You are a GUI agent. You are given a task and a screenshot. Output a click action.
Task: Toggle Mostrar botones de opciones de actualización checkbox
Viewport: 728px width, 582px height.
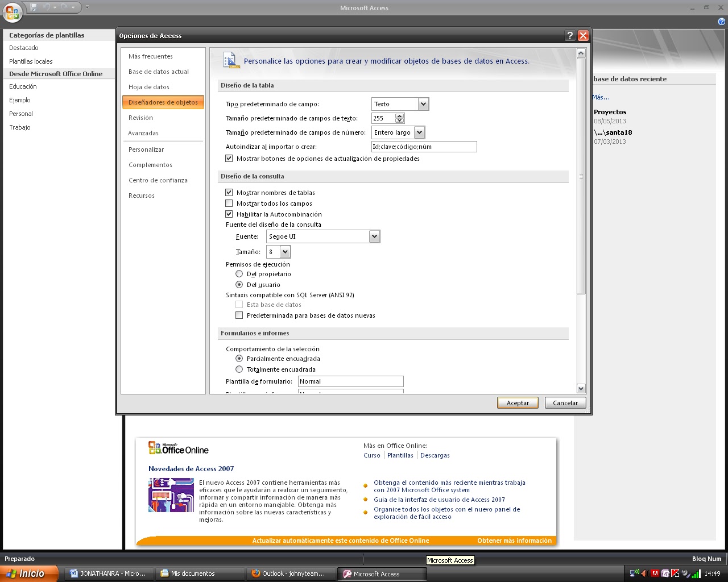point(229,159)
